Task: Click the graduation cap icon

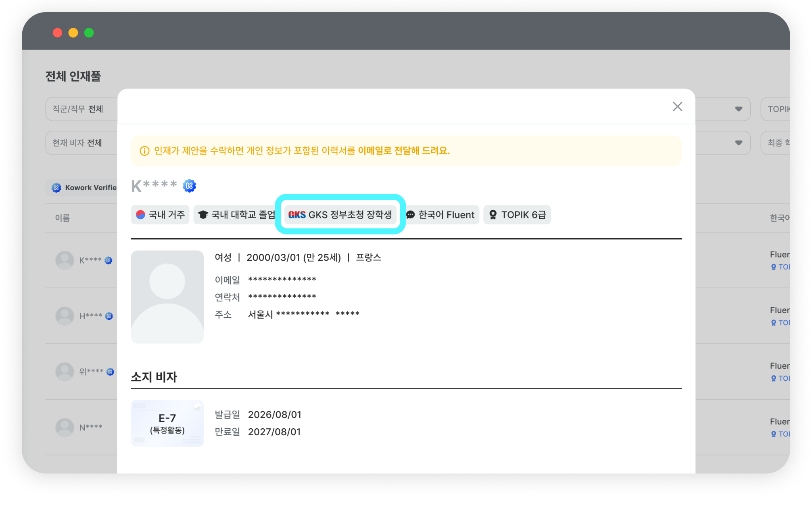Action: [x=203, y=215]
